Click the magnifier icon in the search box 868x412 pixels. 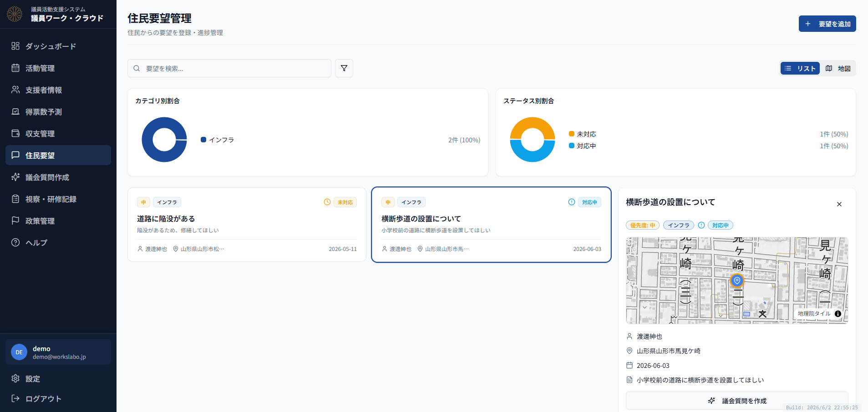pyautogui.click(x=137, y=68)
